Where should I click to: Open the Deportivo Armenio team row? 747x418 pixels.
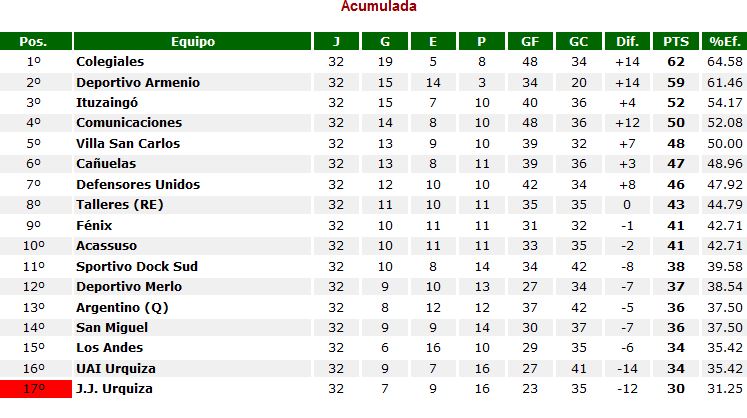click(x=374, y=82)
